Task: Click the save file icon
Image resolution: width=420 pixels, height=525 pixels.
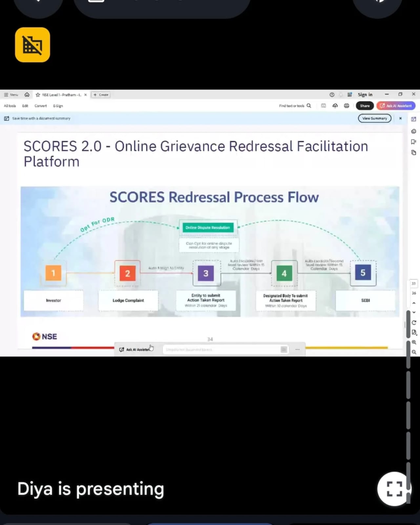Action: [x=324, y=106]
